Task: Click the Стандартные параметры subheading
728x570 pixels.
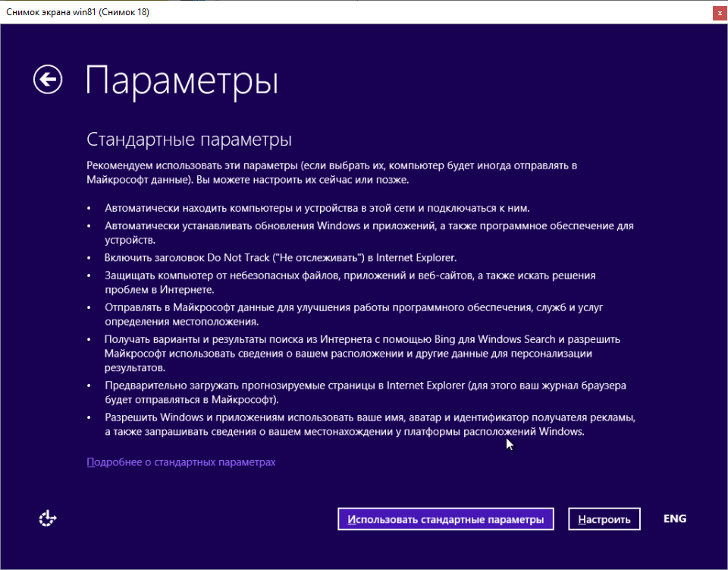Action: click(x=189, y=140)
